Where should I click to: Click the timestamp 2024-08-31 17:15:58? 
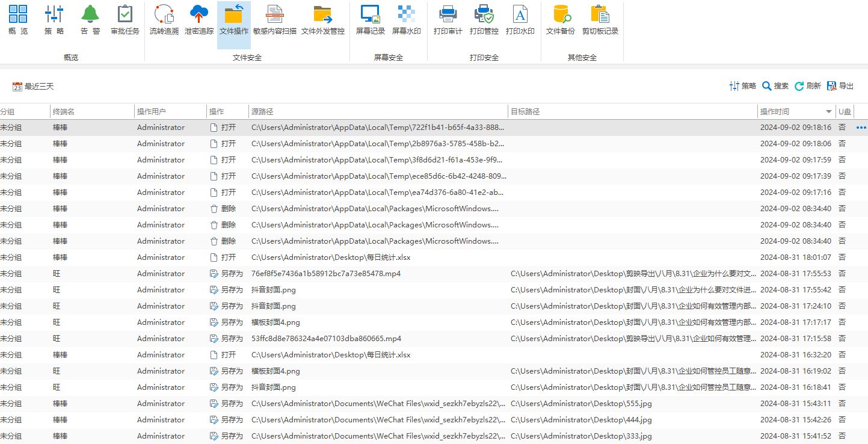796,339
